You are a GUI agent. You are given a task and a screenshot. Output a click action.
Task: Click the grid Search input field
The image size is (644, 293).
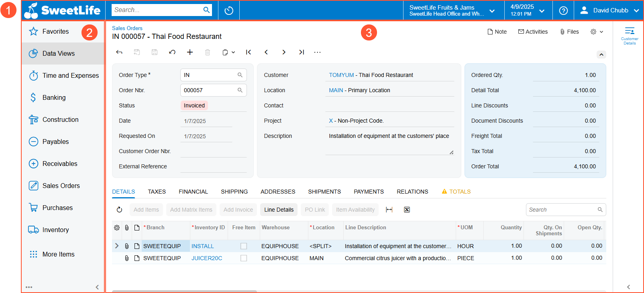562,210
